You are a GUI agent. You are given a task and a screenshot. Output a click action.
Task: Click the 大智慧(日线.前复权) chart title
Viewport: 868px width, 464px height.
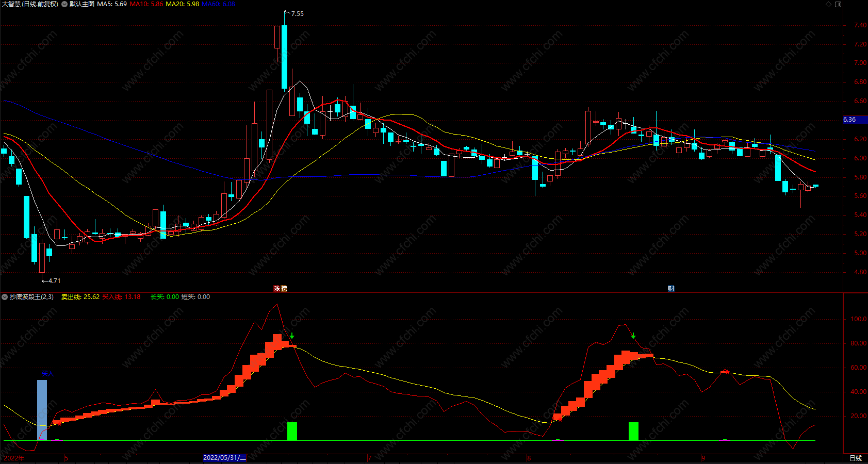pos(30,4)
